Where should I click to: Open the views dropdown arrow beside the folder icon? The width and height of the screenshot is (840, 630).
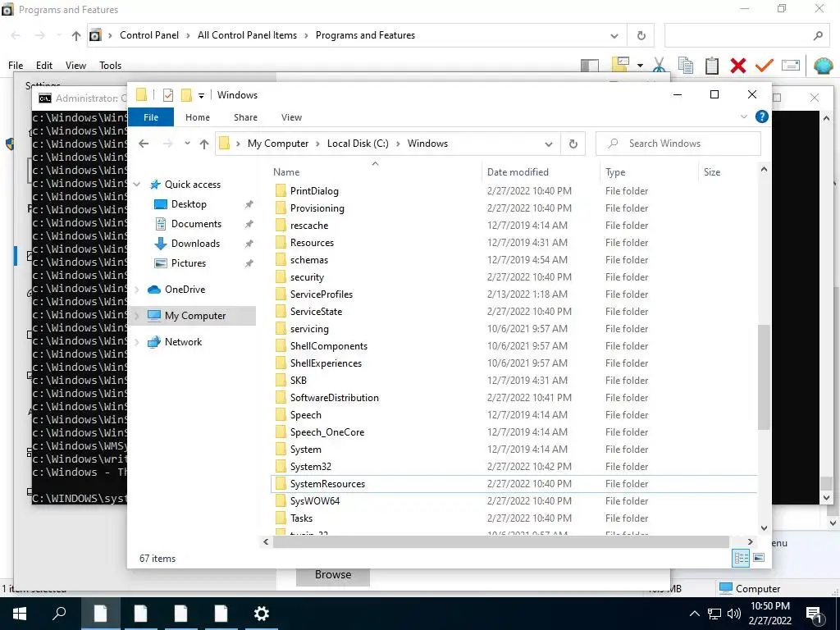point(640,66)
